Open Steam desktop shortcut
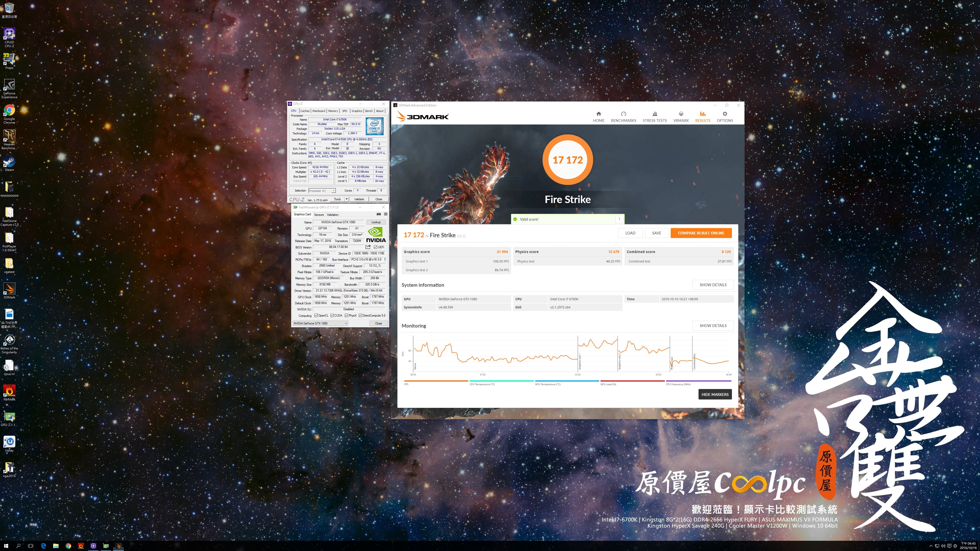 [9, 164]
